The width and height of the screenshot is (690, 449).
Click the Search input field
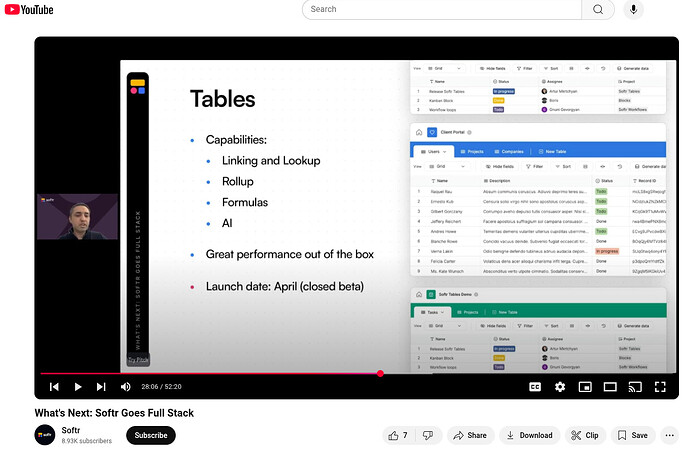[x=442, y=9]
